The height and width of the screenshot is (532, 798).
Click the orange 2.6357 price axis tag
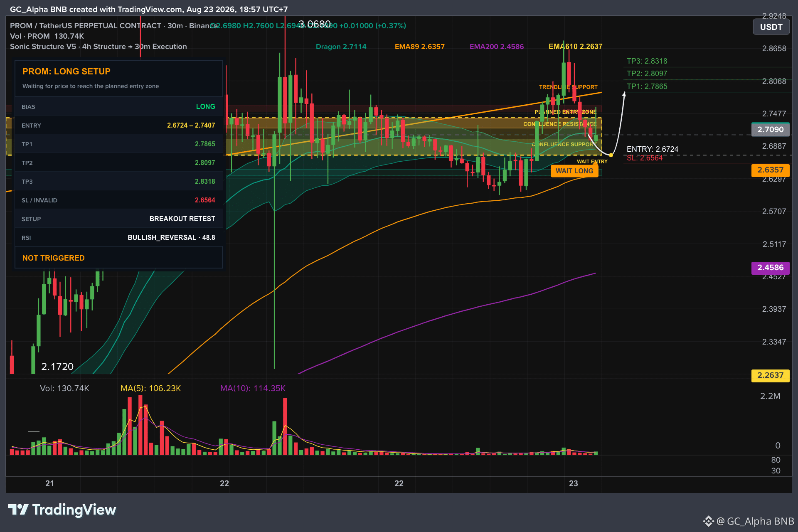[770, 170]
